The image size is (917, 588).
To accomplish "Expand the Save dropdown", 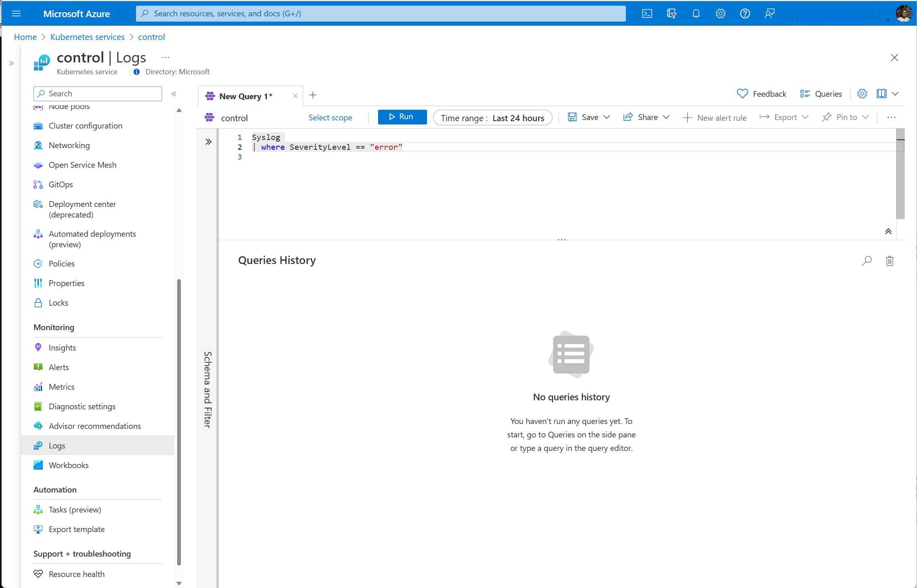I will coord(607,118).
